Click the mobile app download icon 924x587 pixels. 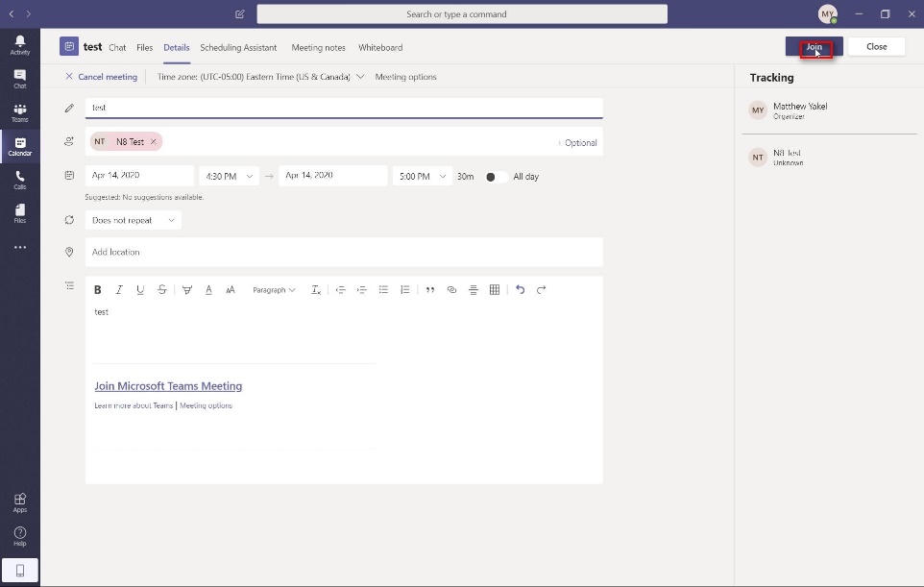(x=20, y=571)
